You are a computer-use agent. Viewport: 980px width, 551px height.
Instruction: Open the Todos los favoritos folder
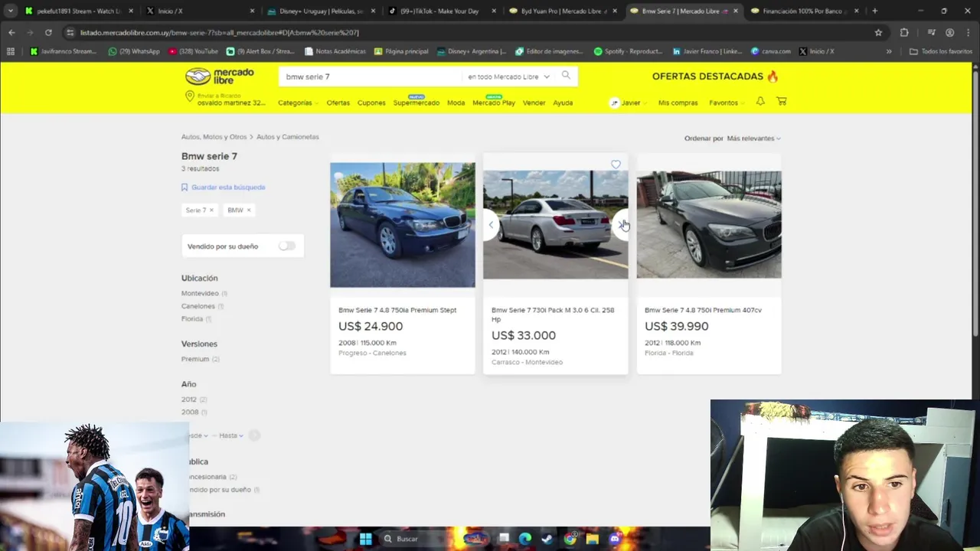[941, 51]
